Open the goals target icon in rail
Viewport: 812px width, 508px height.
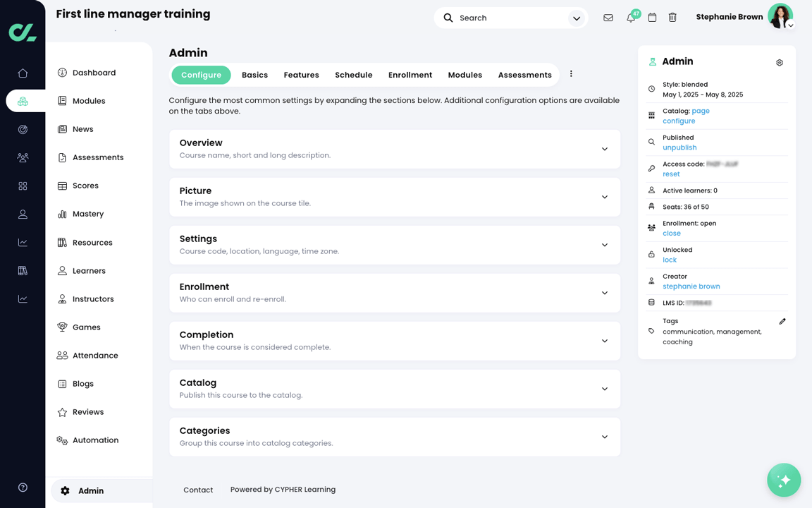(23, 130)
